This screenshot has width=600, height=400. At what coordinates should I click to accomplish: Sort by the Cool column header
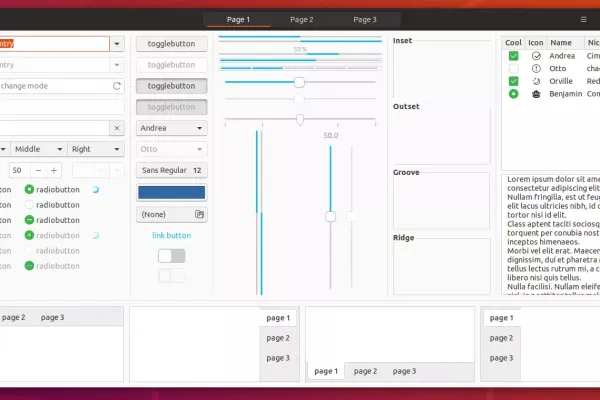tap(513, 42)
